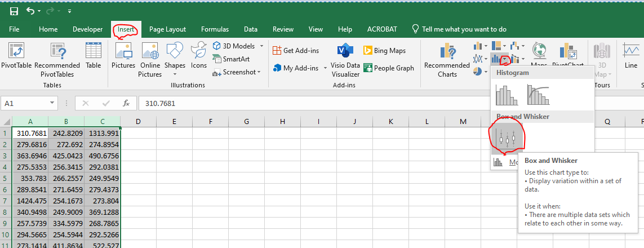Open the Name Box dropdown
The width and height of the screenshot is (644, 248).
(x=52, y=104)
